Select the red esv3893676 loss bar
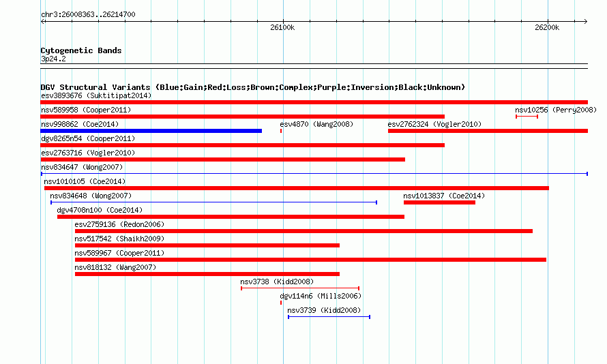The image size is (607, 364). pyautogui.click(x=314, y=102)
